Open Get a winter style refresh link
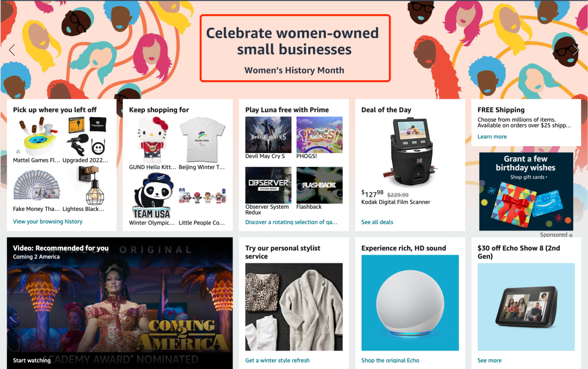Image resolution: width=588 pixels, height=369 pixels. point(278,360)
